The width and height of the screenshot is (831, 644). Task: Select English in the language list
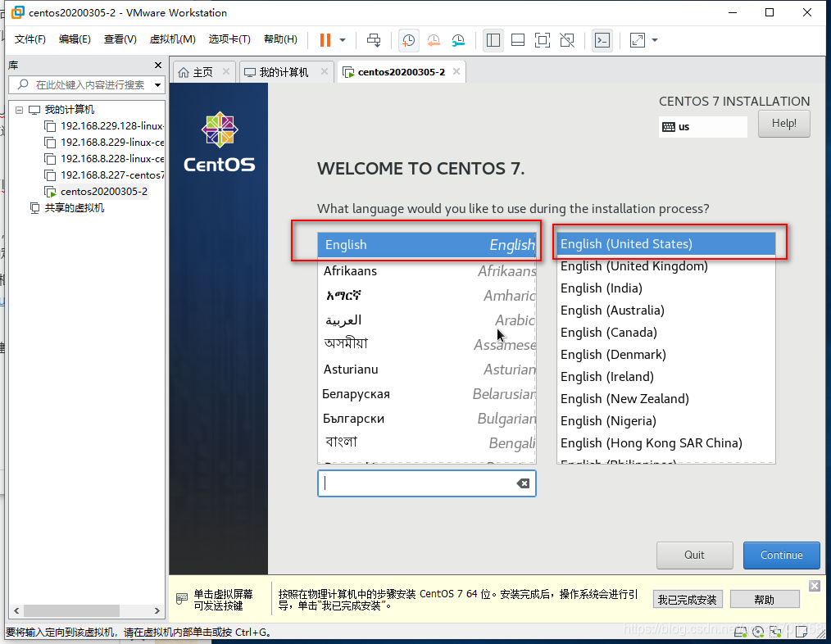(x=427, y=245)
